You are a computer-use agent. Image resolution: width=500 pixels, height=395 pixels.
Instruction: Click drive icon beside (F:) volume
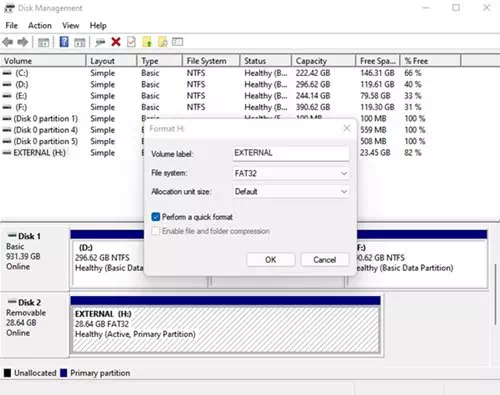click(x=7, y=107)
